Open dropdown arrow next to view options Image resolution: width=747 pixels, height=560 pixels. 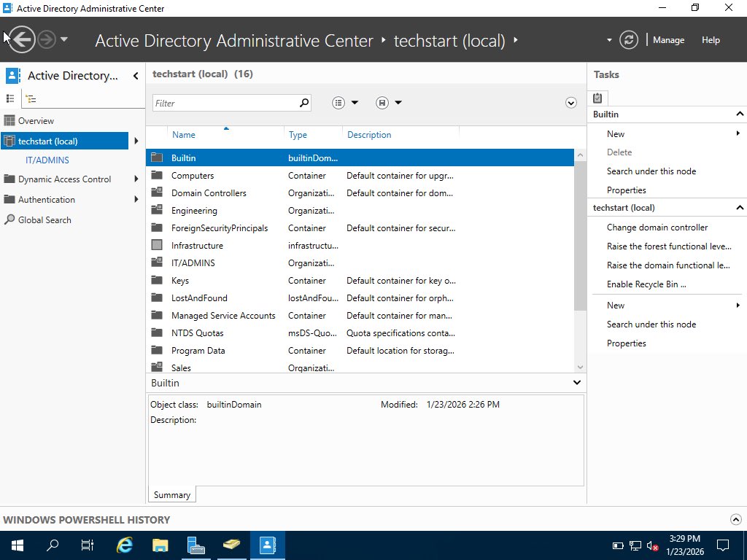tap(355, 103)
